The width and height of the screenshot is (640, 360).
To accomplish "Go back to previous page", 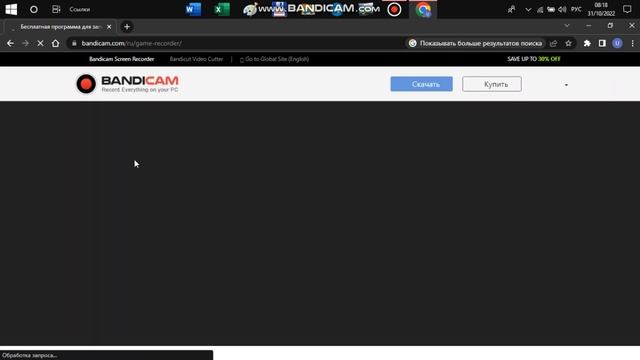I will click(10, 43).
